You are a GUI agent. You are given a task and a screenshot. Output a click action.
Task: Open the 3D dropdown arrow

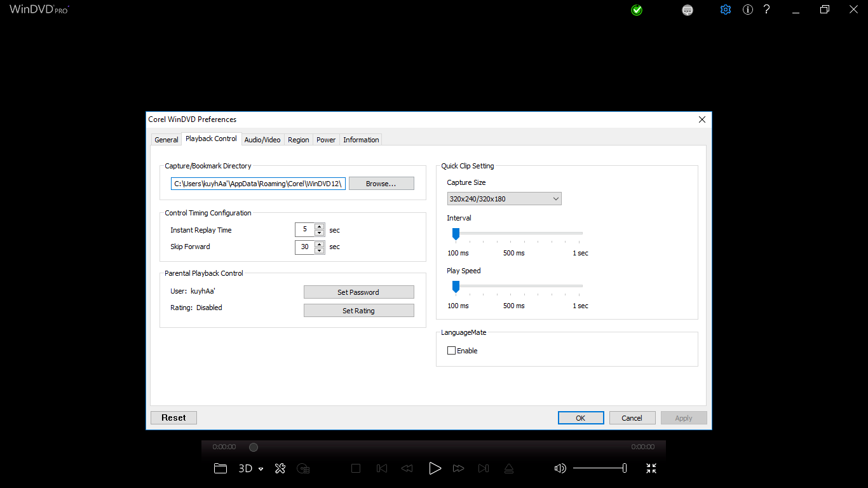(261, 469)
